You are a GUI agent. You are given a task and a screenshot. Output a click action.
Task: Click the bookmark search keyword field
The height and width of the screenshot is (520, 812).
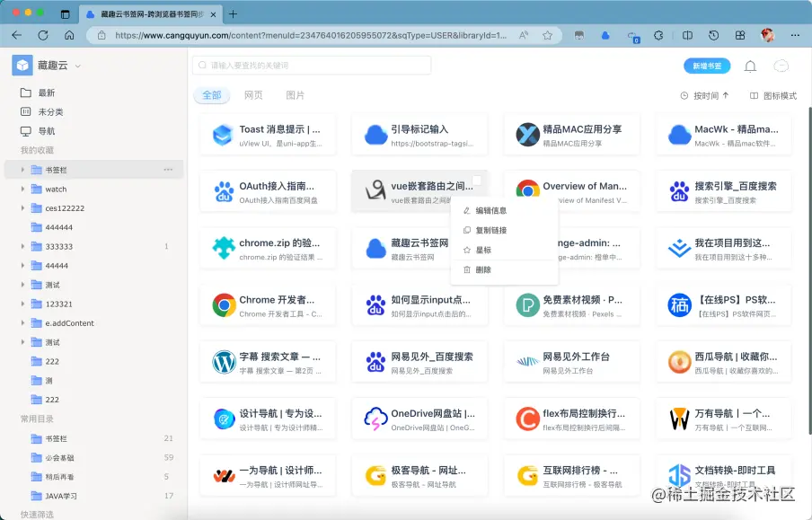[x=312, y=66]
